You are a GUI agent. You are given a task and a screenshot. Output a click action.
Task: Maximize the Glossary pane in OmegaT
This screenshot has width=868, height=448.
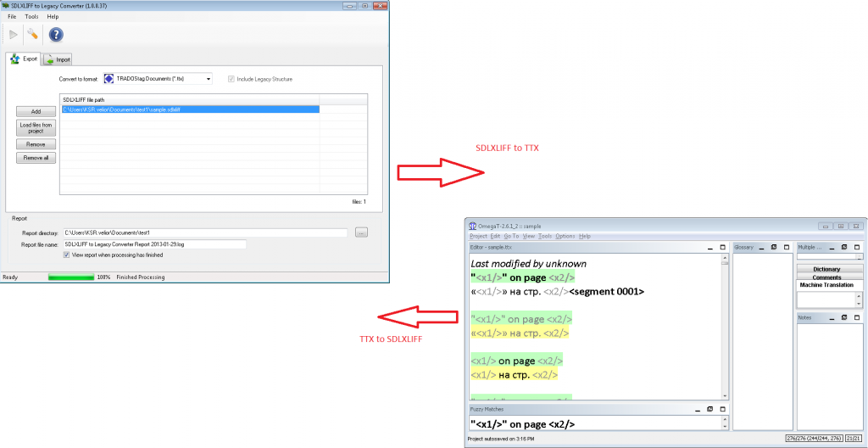[786, 247]
